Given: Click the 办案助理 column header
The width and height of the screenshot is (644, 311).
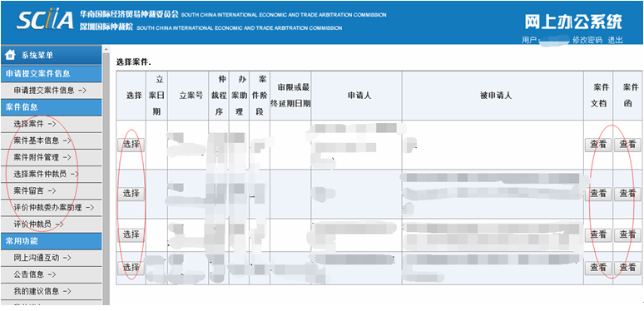Looking at the screenshot, I should point(239,96).
